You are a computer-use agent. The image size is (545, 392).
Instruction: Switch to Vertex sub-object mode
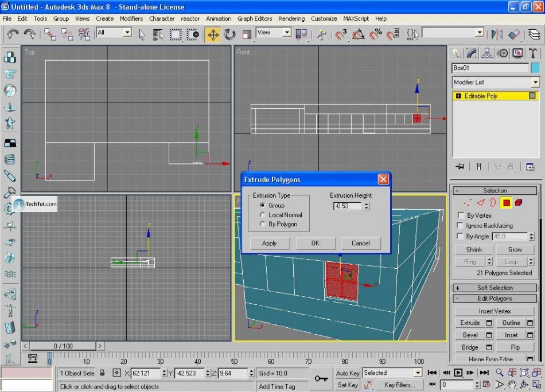(x=466, y=202)
